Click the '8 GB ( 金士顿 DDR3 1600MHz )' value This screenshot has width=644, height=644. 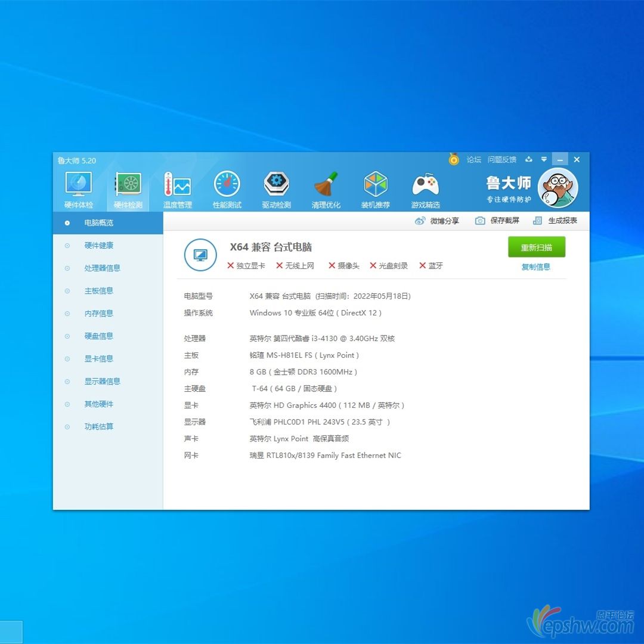click(303, 371)
